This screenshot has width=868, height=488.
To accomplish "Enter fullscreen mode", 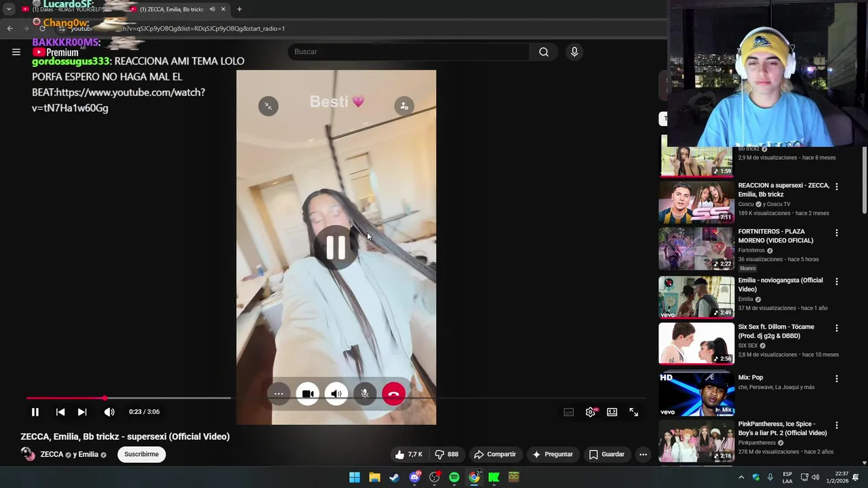I will point(634,412).
